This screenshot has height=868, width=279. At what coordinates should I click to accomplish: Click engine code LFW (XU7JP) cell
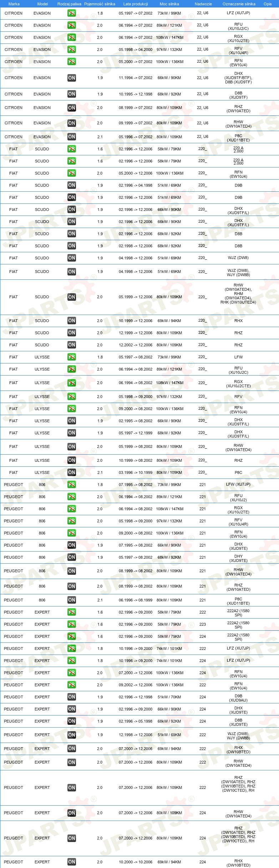click(238, 484)
